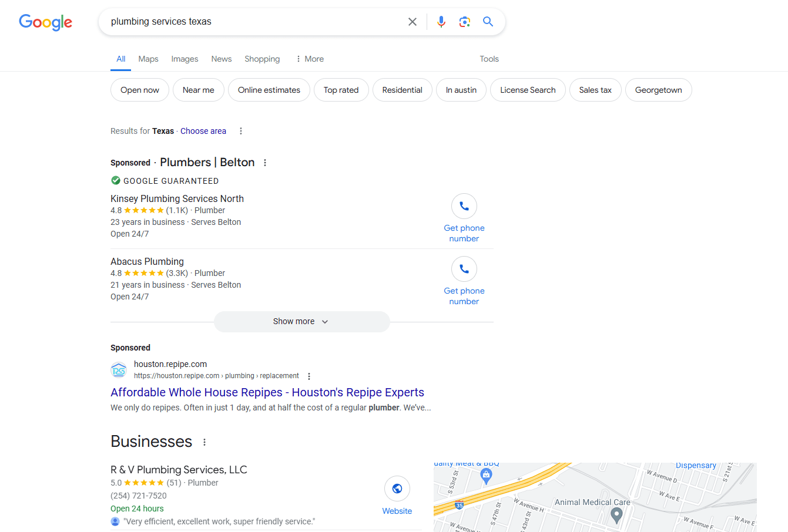The width and height of the screenshot is (788, 532).
Task: Open the Abacus Plumbing listing
Action: tap(147, 261)
